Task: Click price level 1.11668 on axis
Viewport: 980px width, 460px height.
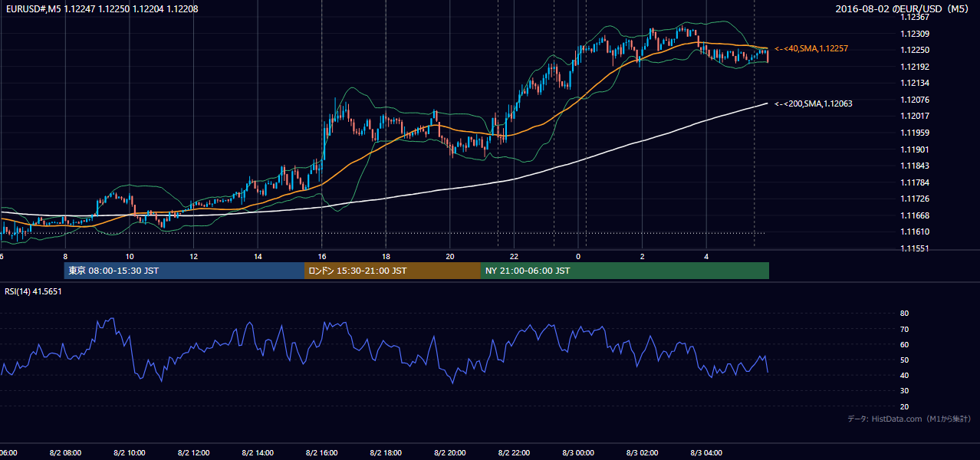Action: [914, 215]
